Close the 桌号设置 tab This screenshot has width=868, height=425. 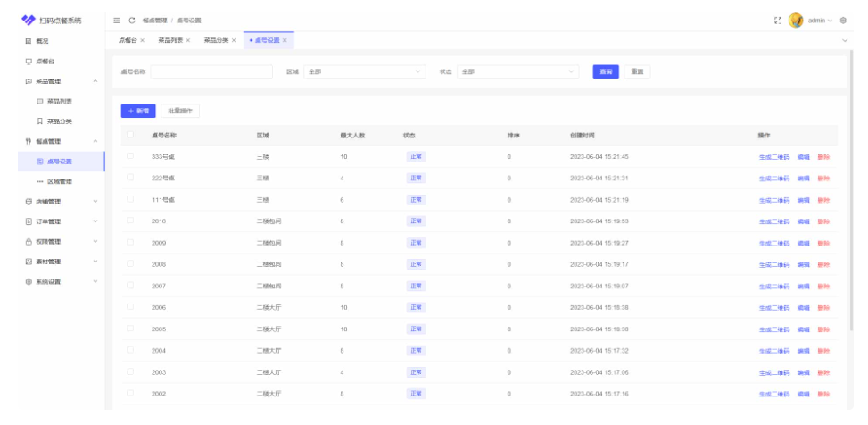pos(285,40)
